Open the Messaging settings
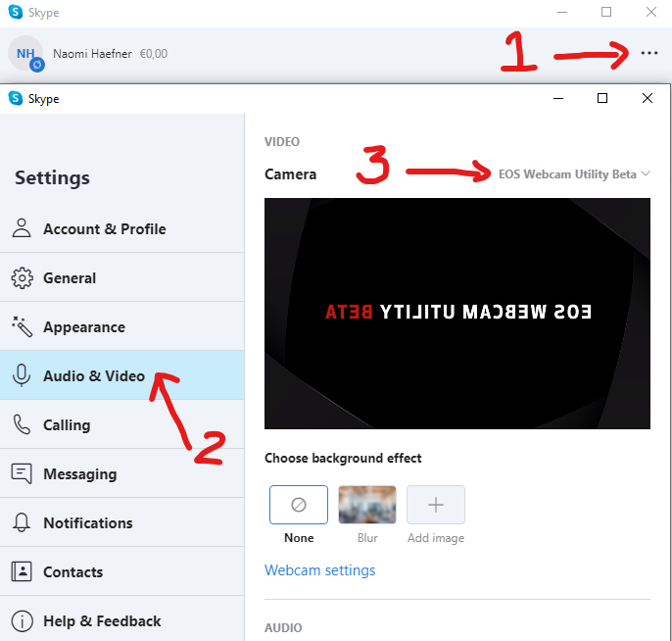The width and height of the screenshot is (672, 641). click(x=122, y=473)
